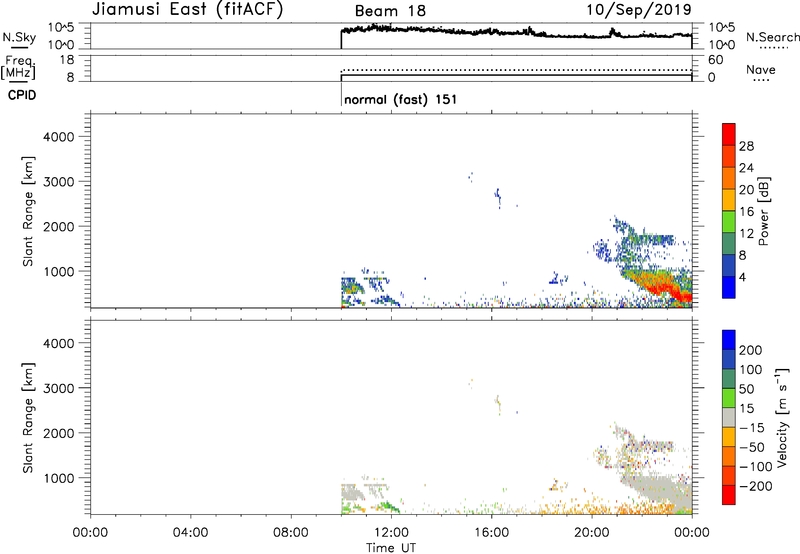This screenshot has height=554, width=800.
Task: Click the '18' frequency axis value
Action: [x=67, y=60]
